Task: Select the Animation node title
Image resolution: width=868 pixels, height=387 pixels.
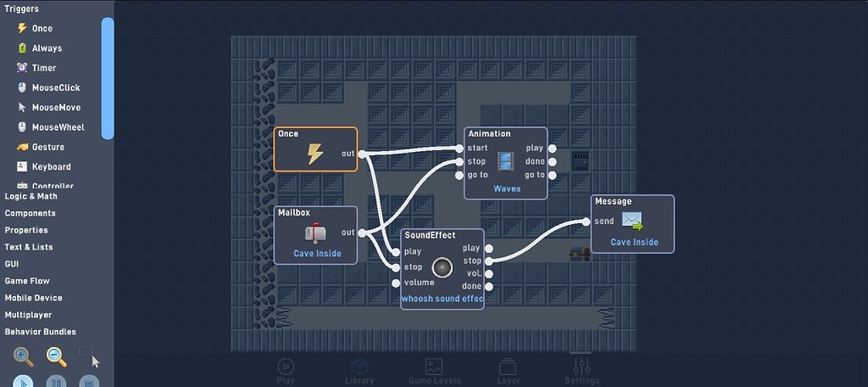Action: (489, 133)
